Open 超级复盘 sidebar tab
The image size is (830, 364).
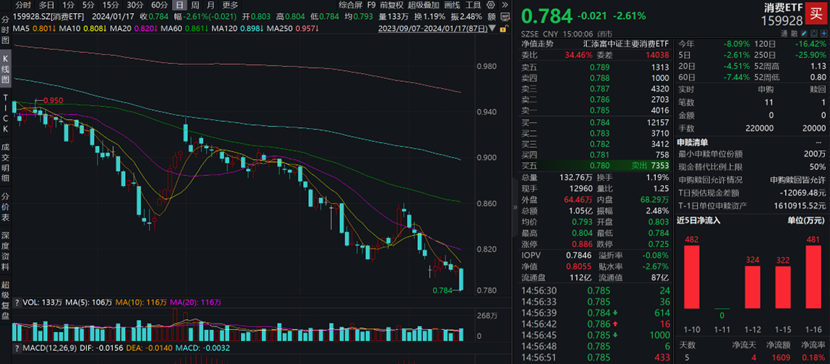point(6,302)
